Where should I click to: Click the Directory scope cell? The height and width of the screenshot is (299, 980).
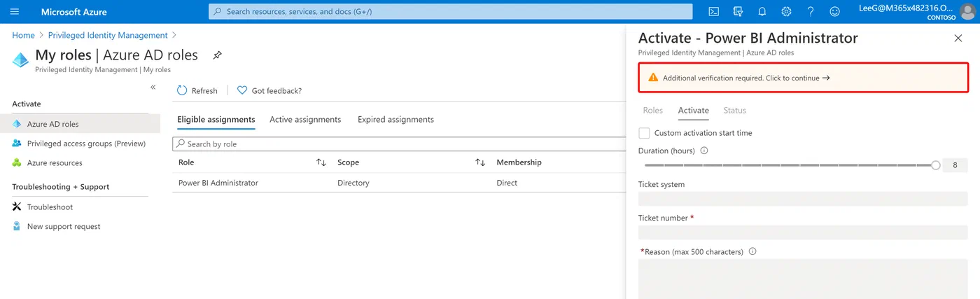(353, 183)
